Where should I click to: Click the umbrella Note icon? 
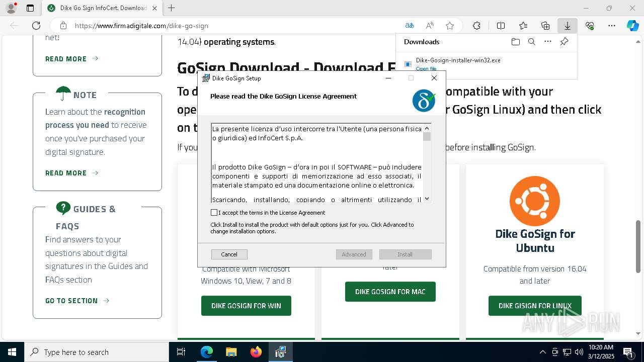pos(63,94)
